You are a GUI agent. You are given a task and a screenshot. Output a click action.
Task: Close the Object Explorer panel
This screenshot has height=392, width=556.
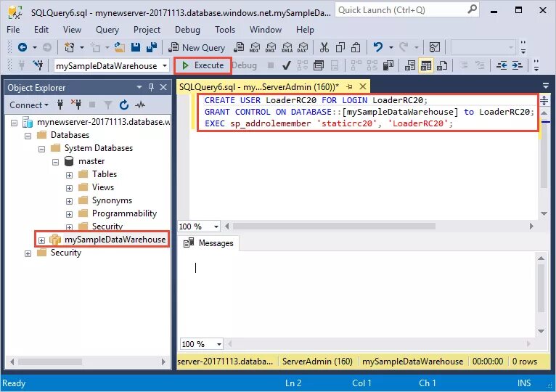(x=163, y=87)
